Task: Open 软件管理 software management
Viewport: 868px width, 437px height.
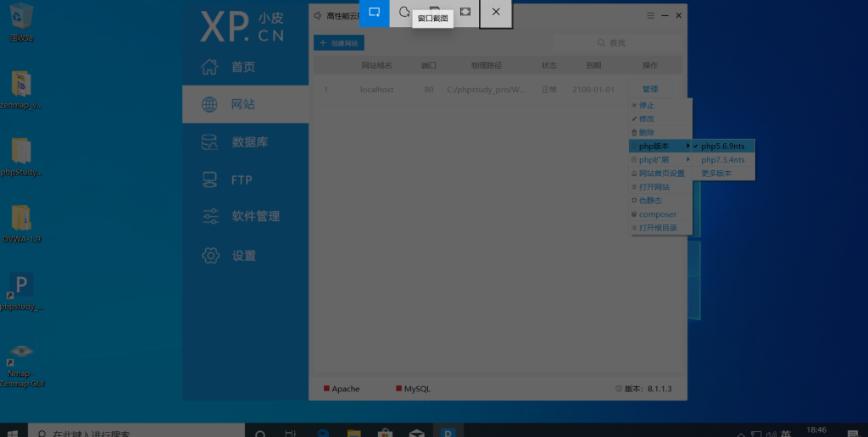Action: pos(255,217)
